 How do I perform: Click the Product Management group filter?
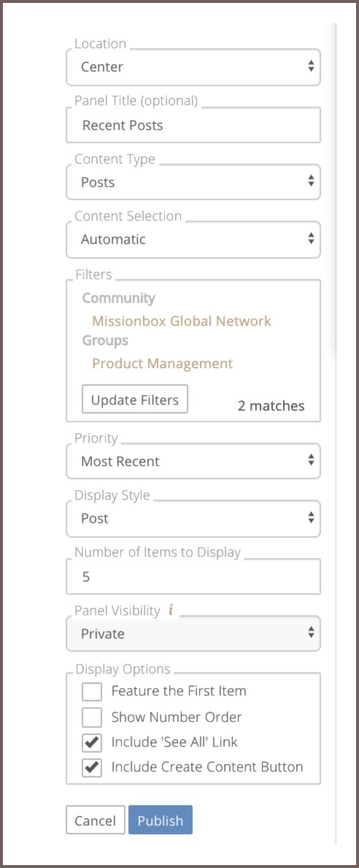[x=162, y=364]
